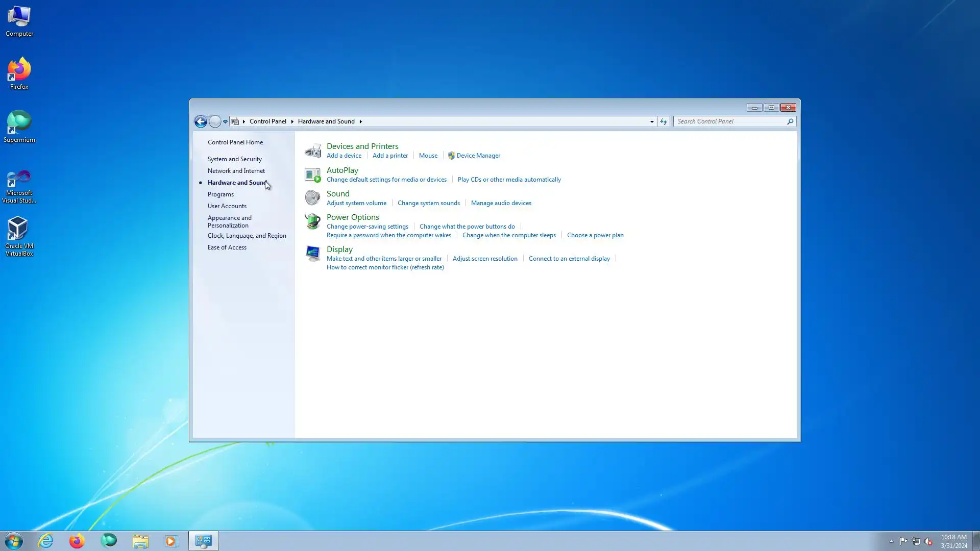Expand the recent pages dropdown arrow
This screenshot has height=551, width=980.
[x=225, y=121]
